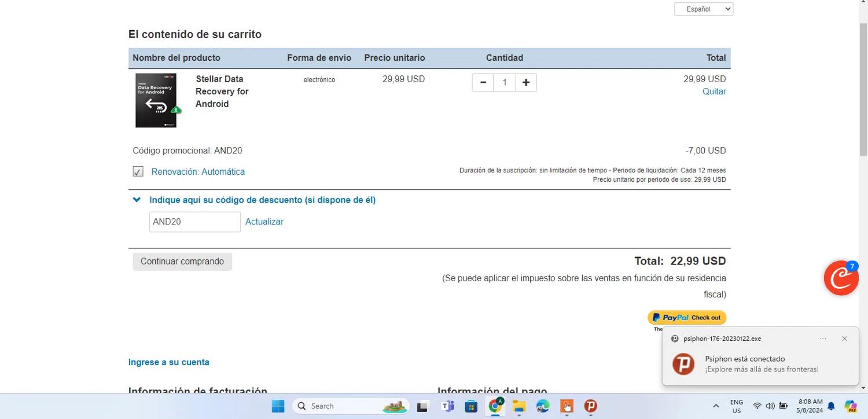The image size is (868, 419).
Task: Open File Explorer from the taskbar
Action: point(518,406)
